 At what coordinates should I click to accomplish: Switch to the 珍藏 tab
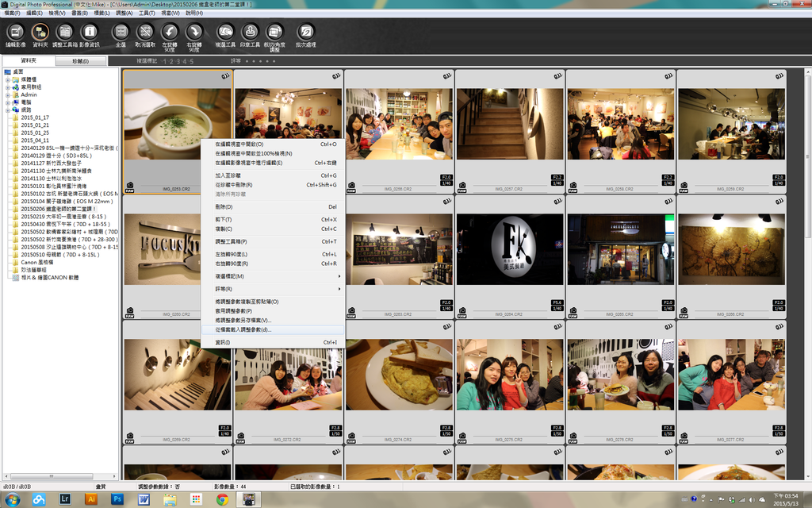80,60
